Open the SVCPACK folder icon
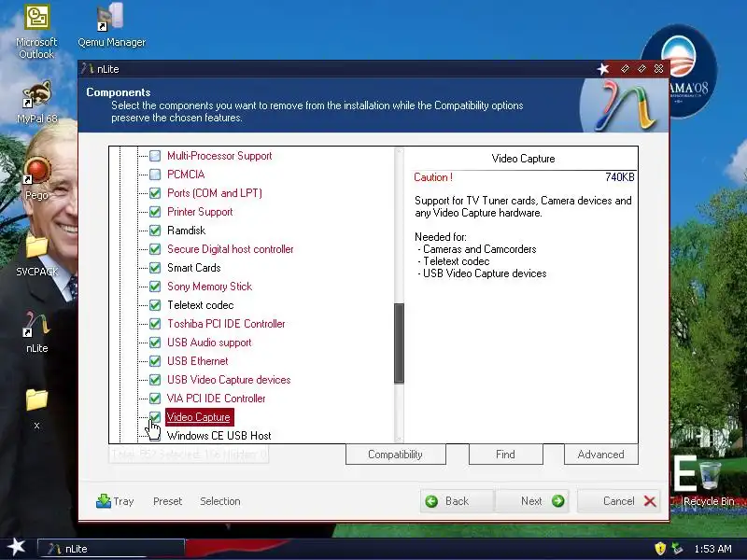Image resolution: width=747 pixels, height=560 pixels. click(36, 255)
